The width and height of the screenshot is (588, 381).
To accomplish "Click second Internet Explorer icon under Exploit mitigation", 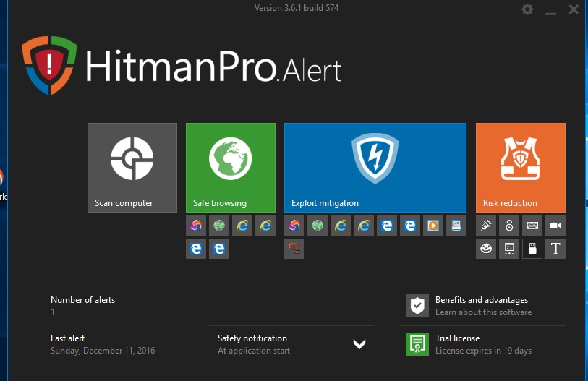I will (x=364, y=226).
